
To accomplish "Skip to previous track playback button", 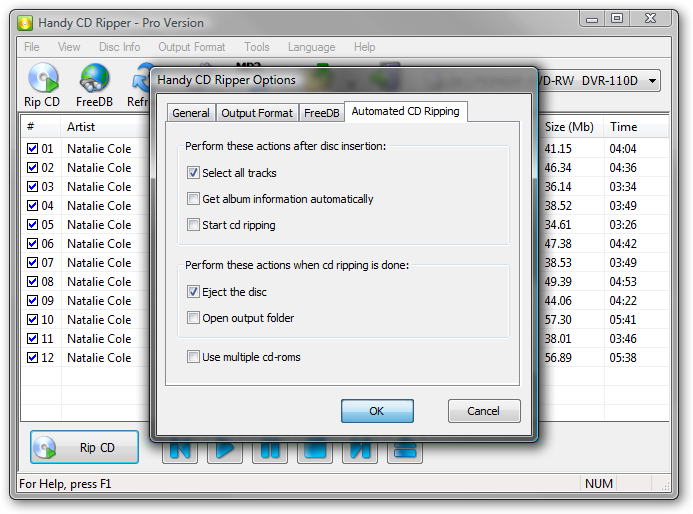I will (179, 451).
